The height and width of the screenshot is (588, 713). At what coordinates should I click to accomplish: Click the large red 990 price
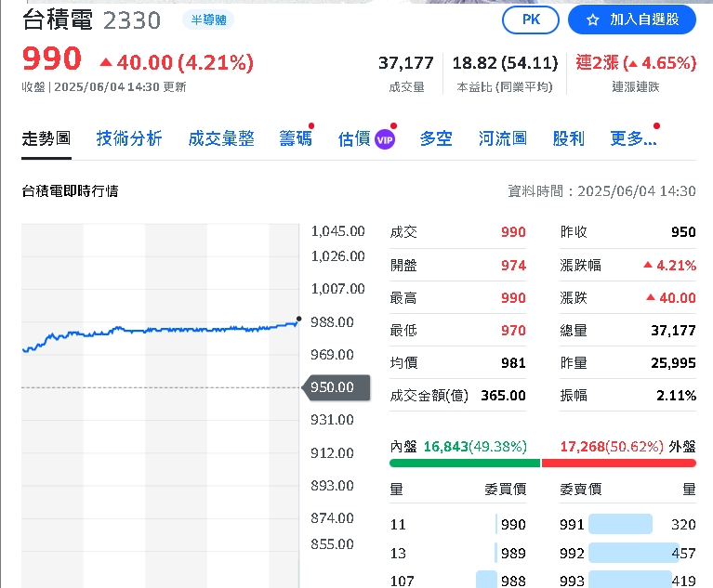click(52, 59)
